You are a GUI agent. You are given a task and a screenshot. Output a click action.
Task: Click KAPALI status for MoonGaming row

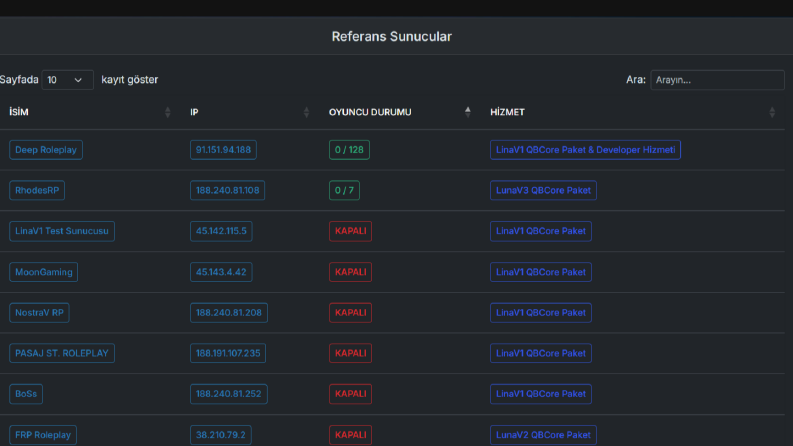tap(350, 272)
